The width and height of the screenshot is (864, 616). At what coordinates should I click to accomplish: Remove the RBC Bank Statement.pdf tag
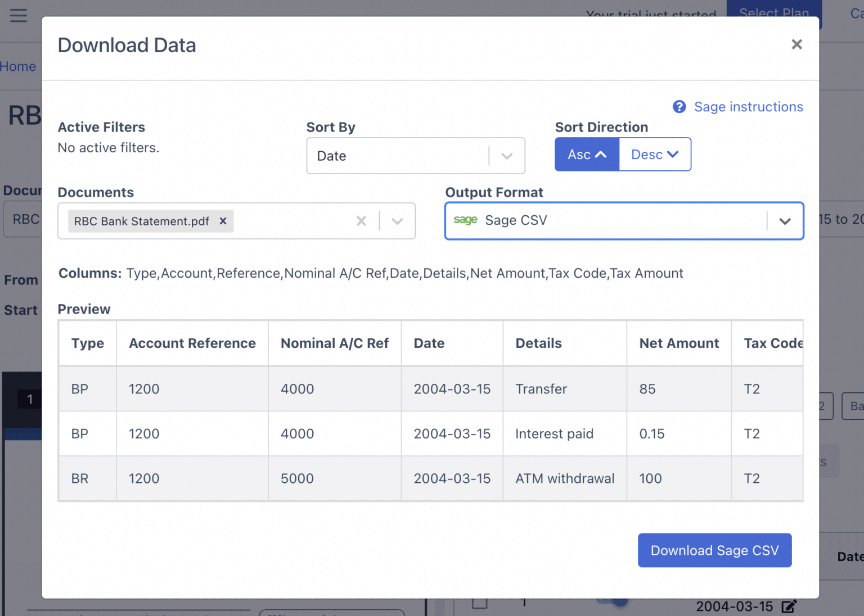pyautogui.click(x=223, y=221)
